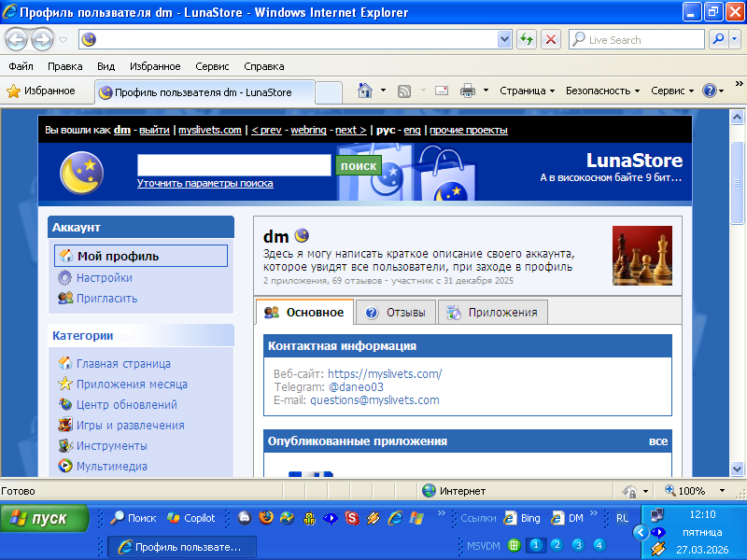The image size is (747, 560).
Task: Click the RSS feeds icon
Action: (x=404, y=91)
